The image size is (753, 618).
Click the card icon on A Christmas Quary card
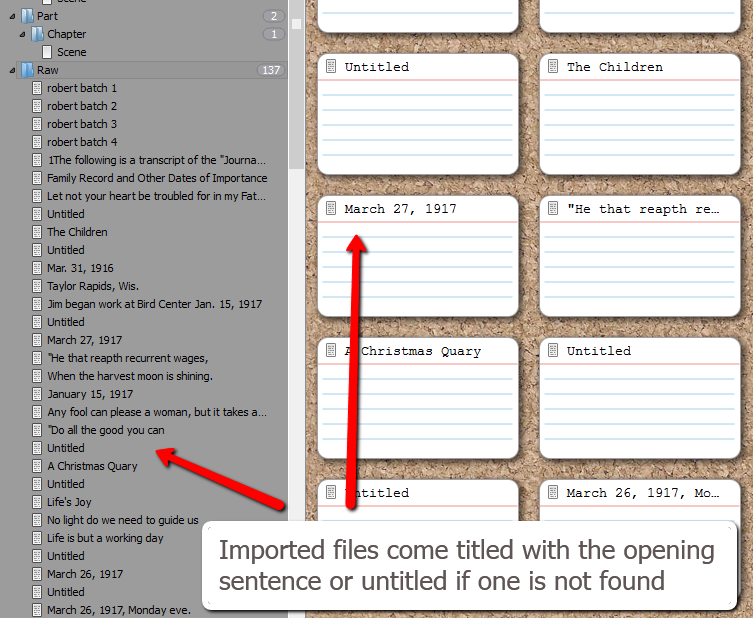point(331,351)
